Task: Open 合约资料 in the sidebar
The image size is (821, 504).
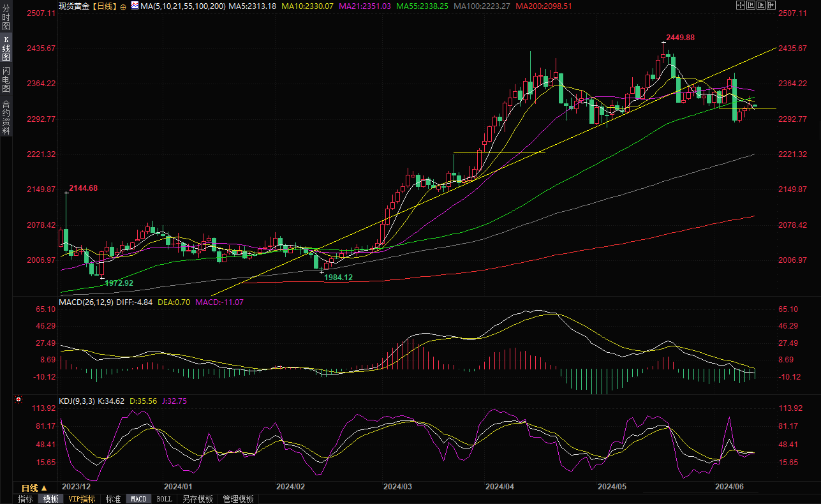Action: (6, 117)
